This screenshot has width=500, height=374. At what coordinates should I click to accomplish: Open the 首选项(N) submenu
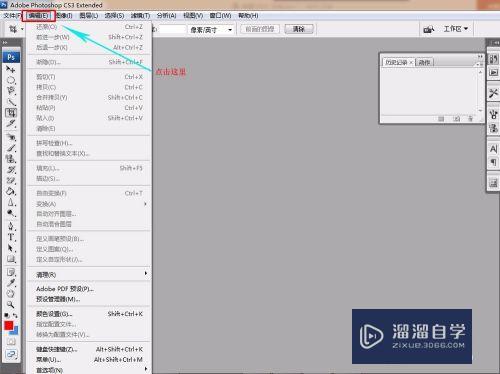click(x=89, y=370)
